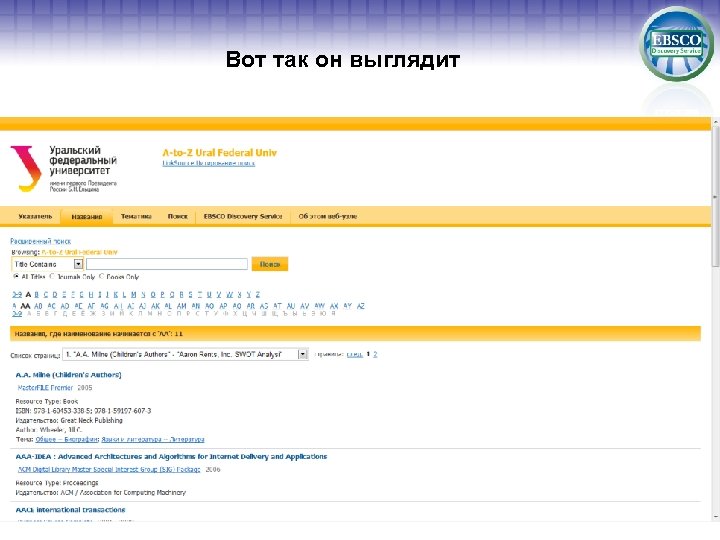
Task: Select the AL prefix link
Action: (x=168, y=306)
